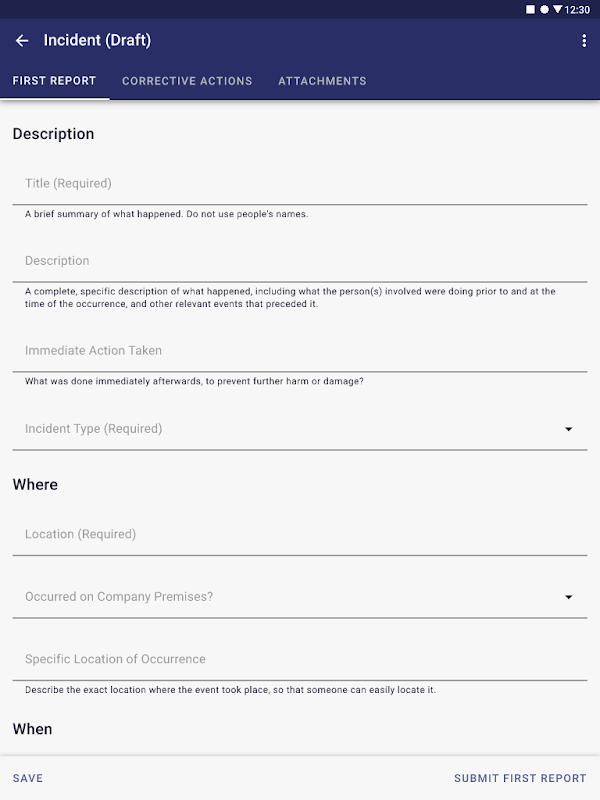Viewport: 600px width, 800px height.
Task: Expand the Incident Type dropdown arrow
Action: [569, 429]
